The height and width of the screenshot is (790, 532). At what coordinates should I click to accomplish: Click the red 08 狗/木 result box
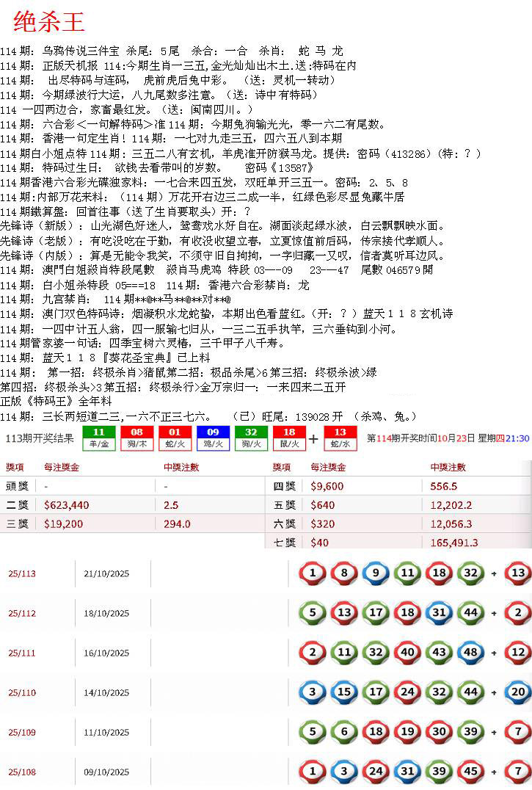point(136,438)
